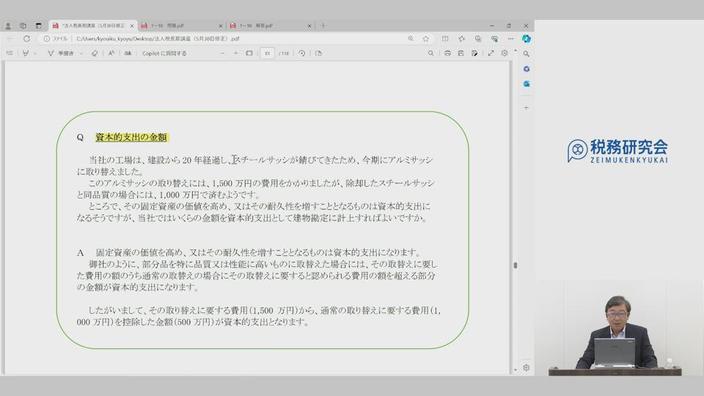This screenshot has width=704, height=396.
Task: Click the file info icon in address bar
Action: click(x=47, y=39)
